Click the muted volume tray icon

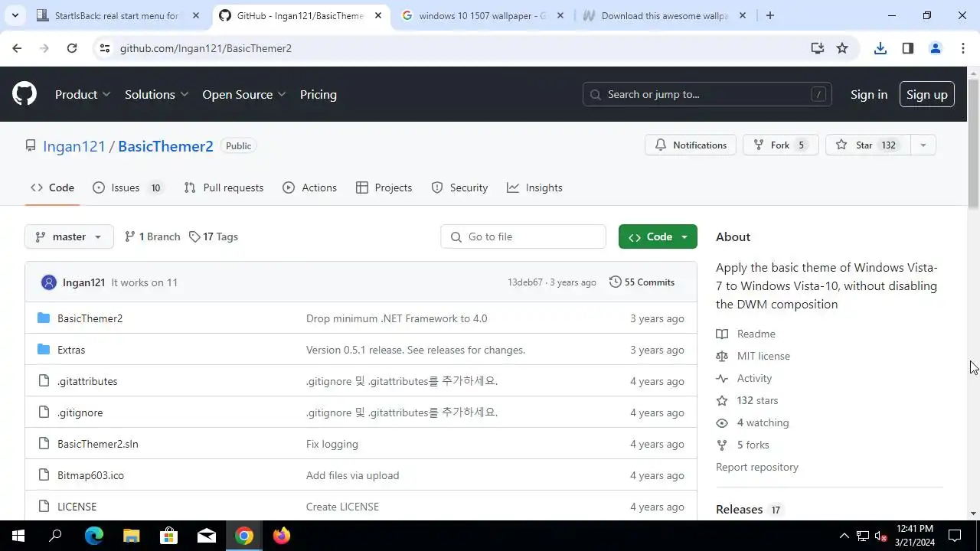point(881,536)
